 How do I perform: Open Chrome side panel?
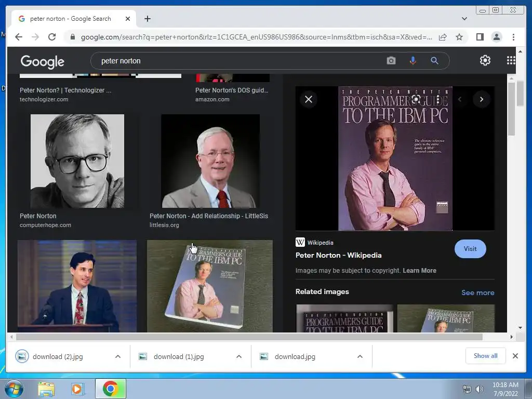(x=480, y=37)
